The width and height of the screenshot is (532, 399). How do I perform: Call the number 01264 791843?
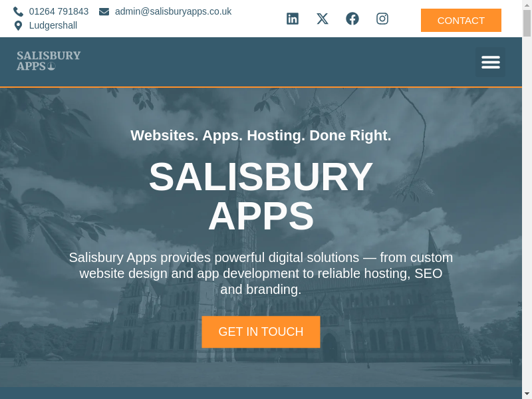[x=59, y=11]
